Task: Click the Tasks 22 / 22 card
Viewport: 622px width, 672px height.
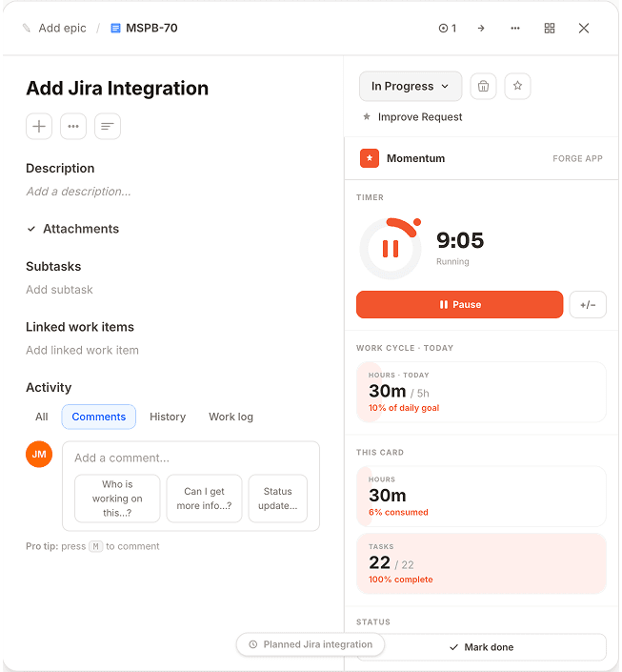Action: point(481,563)
